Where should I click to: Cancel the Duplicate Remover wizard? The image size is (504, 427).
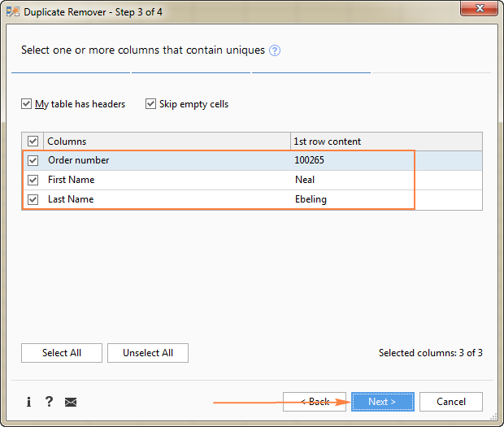point(451,402)
